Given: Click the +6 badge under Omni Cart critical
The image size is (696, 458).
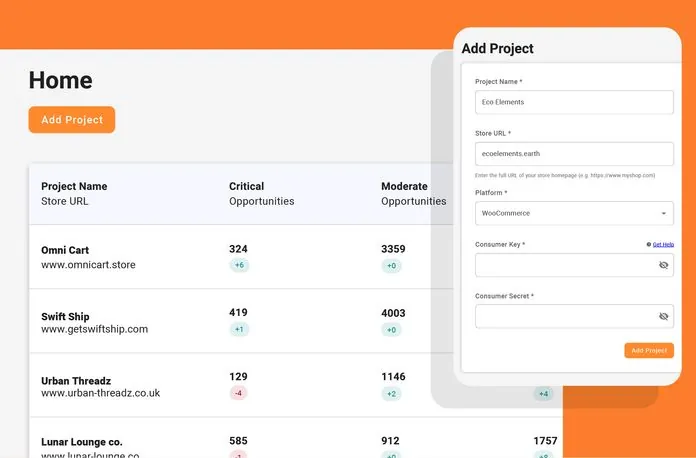Looking at the screenshot, I should click(x=239, y=266).
